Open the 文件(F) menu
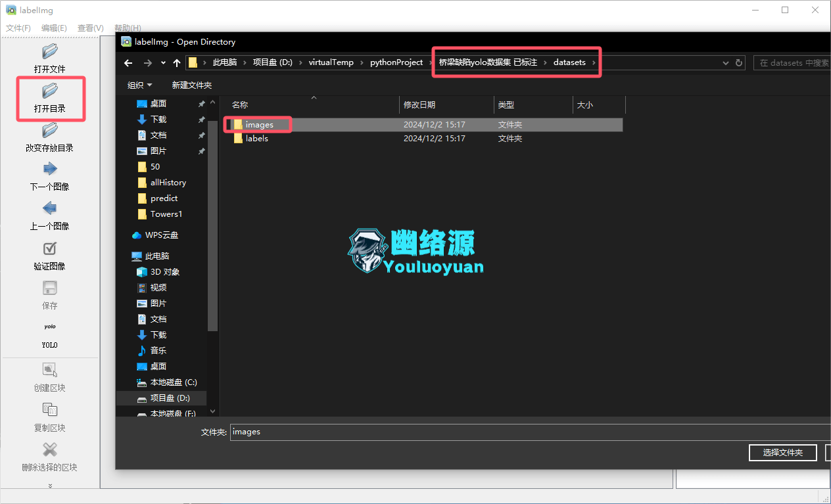Image resolution: width=831 pixels, height=504 pixels. (x=18, y=28)
